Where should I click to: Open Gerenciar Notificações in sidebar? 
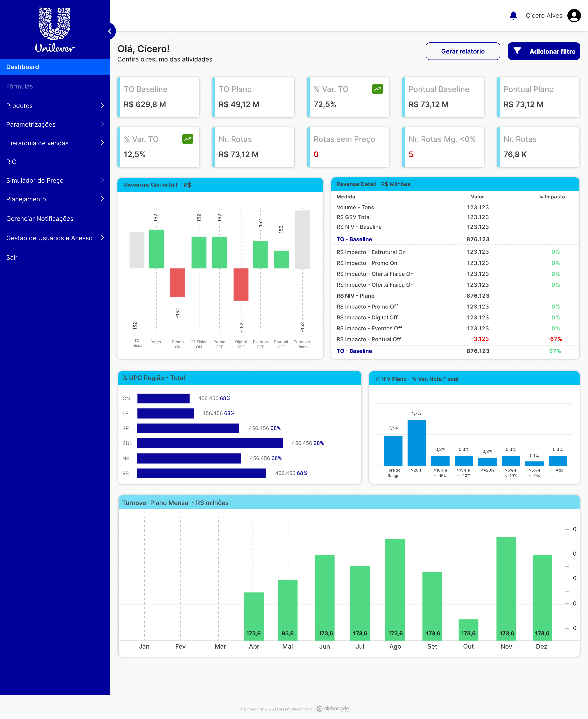pos(40,218)
